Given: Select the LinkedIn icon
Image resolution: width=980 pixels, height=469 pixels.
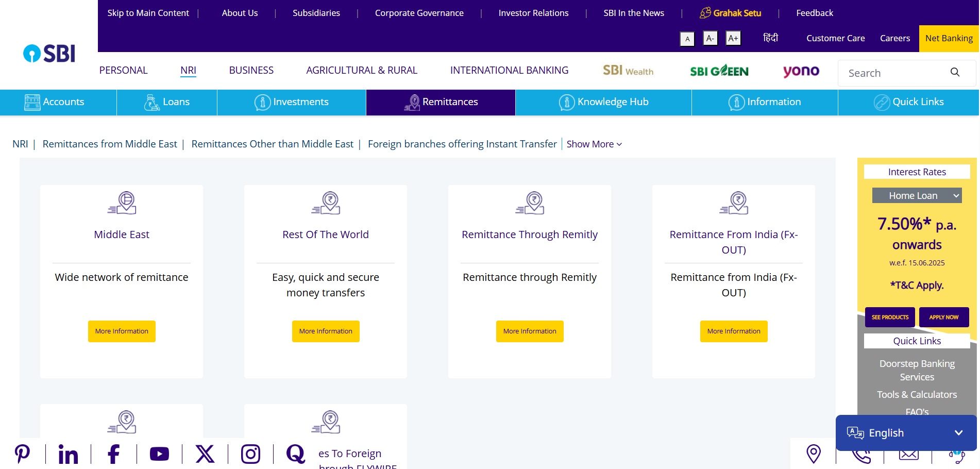Looking at the screenshot, I should coord(68,454).
